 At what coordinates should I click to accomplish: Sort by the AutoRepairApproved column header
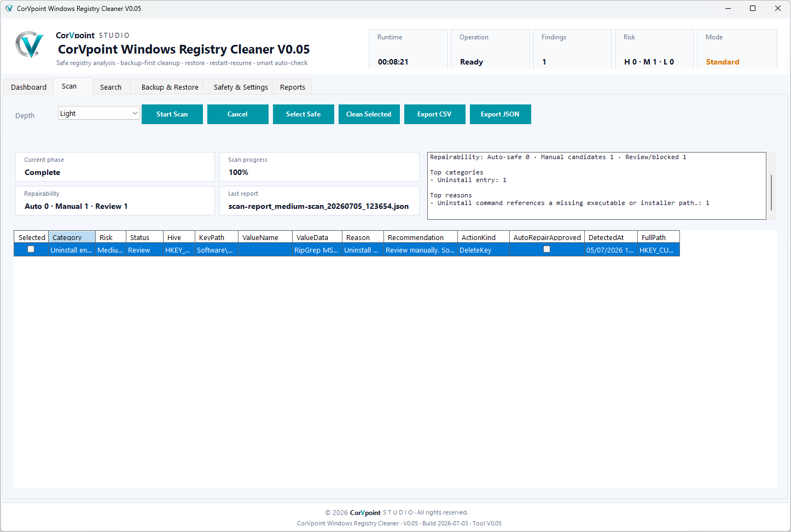point(547,237)
